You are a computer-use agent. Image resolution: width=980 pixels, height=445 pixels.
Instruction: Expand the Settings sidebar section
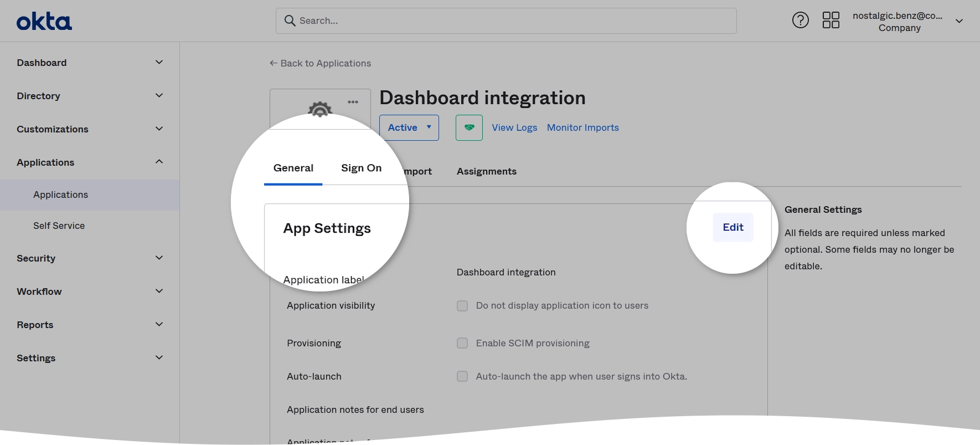90,358
